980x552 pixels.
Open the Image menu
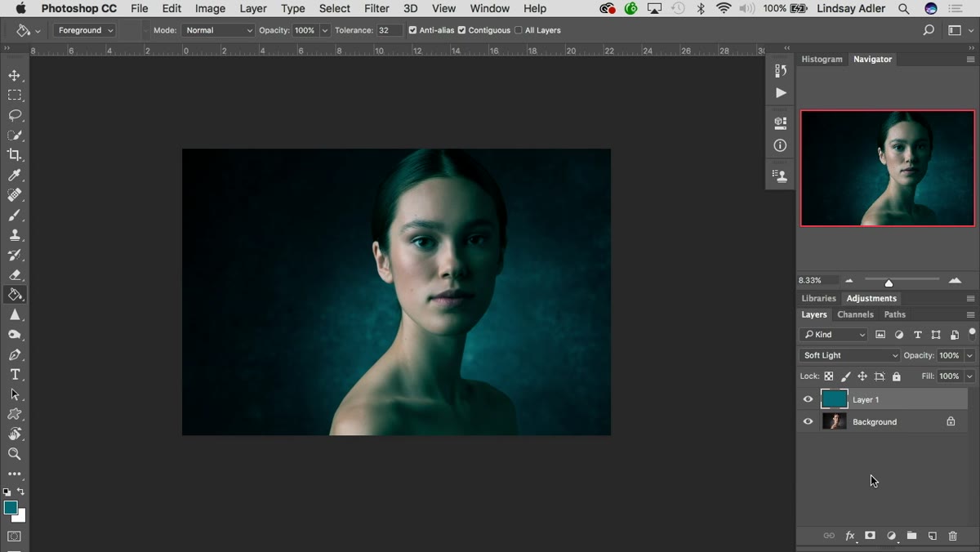click(x=210, y=8)
